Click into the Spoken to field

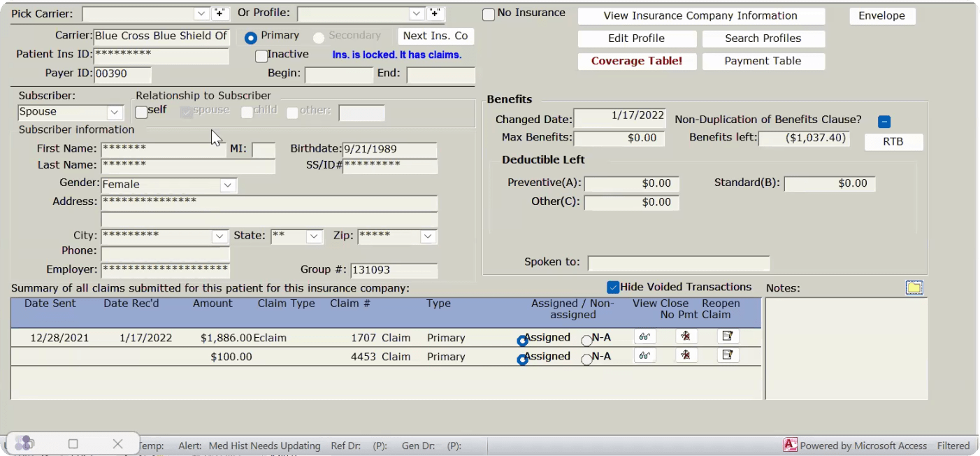[678, 263]
